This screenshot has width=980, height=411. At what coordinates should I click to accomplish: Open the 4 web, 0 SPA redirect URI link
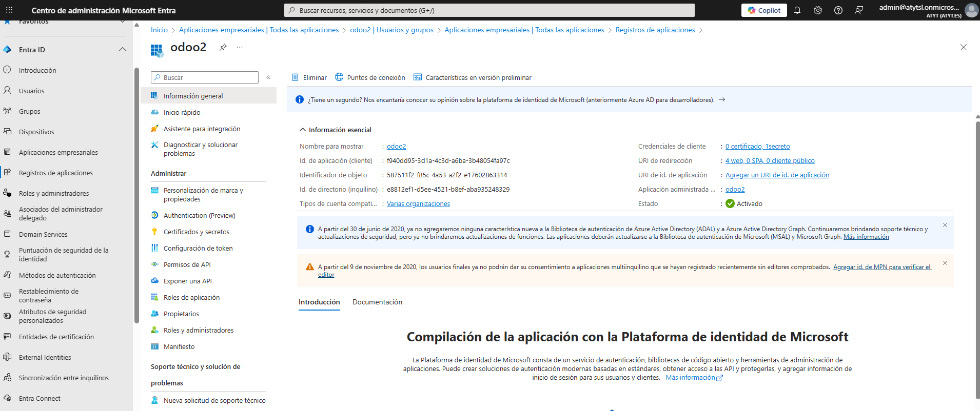point(770,160)
